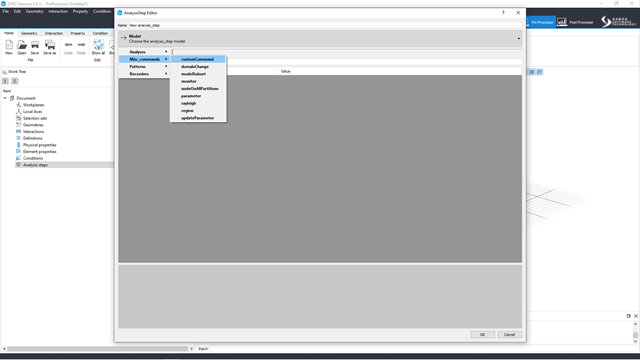This screenshot has width=640, height=360.
Task: Expand the Recorders submenu
Action: point(144,74)
